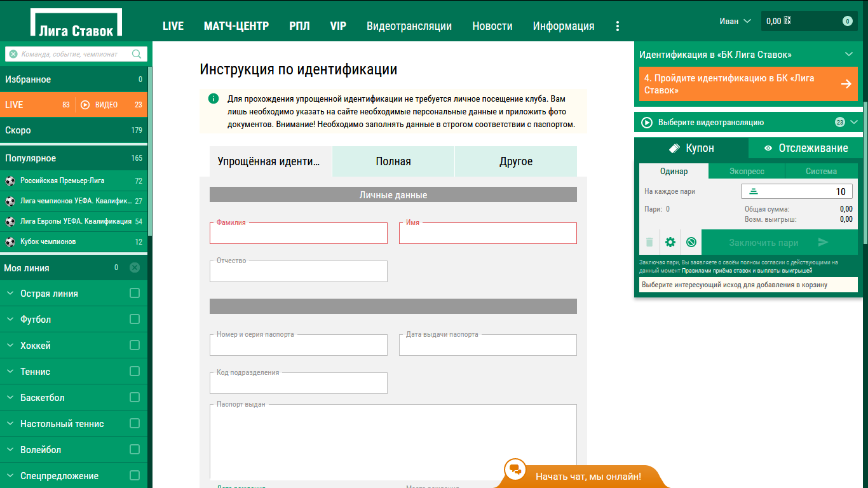Click the Фамилия input field
Image resolution: width=868 pixels, height=488 pixels.
(299, 233)
